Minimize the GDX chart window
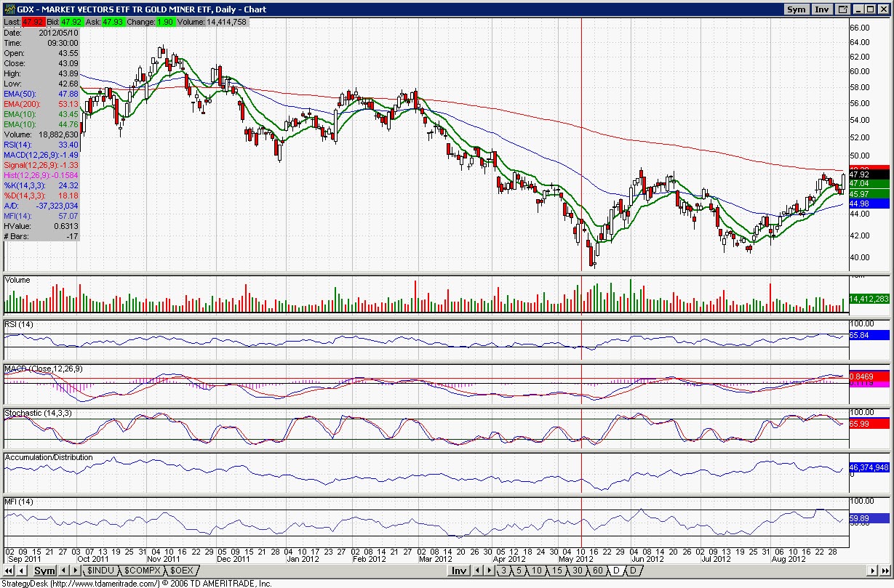Viewport: 894px width, 588px height. pyautogui.click(x=858, y=9)
